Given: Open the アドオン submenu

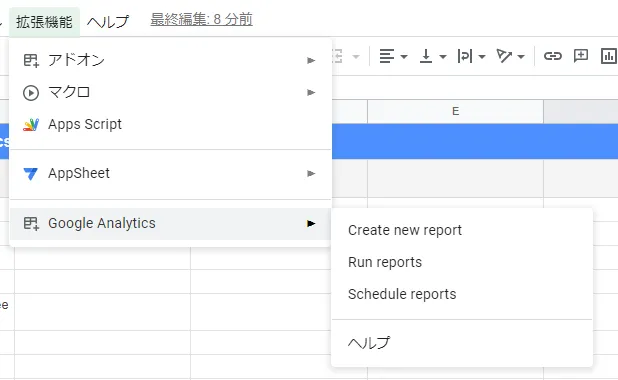Looking at the screenshot, I should pos(170,60).
